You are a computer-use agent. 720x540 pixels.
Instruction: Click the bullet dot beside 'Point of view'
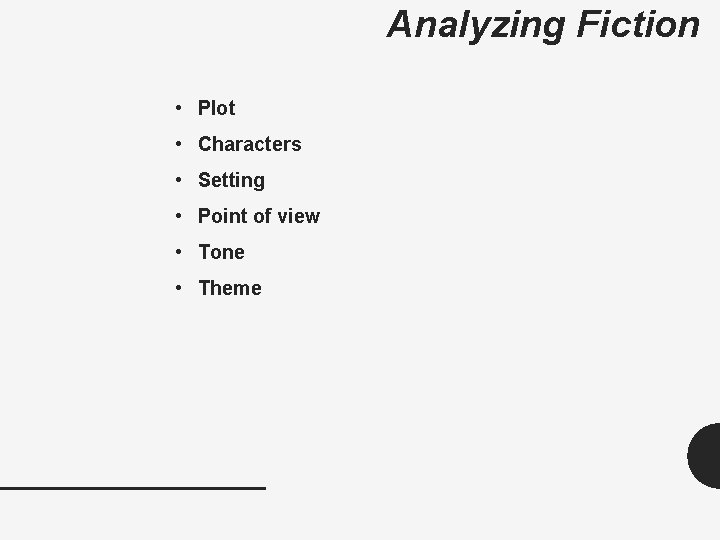(179, 216)
